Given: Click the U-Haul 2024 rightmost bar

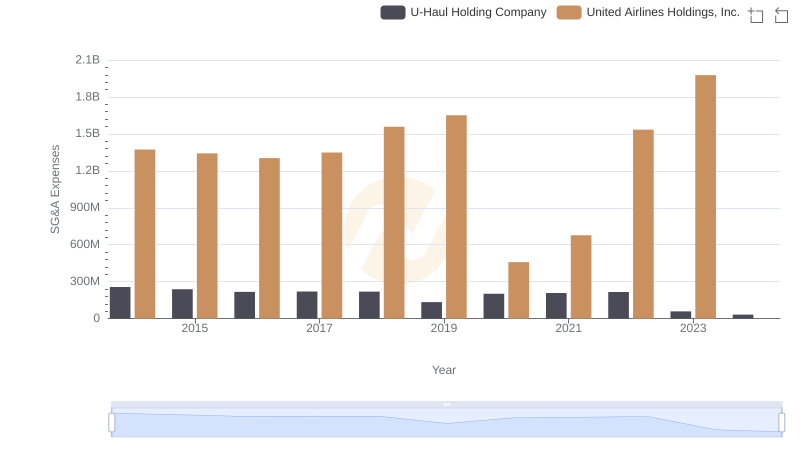Looking at the screenshot, I should (x=743, y=316).
